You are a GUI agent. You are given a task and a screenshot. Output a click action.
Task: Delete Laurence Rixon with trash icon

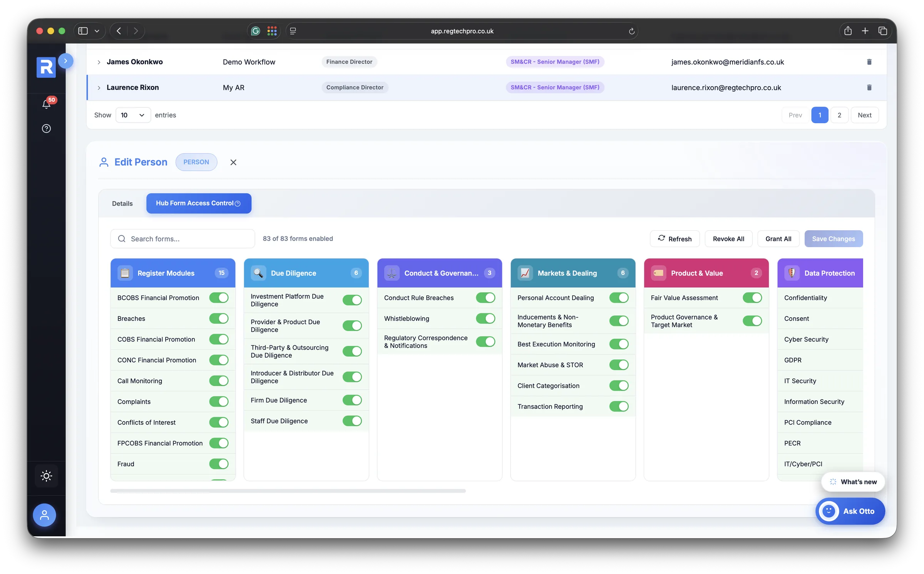[869, 87]
